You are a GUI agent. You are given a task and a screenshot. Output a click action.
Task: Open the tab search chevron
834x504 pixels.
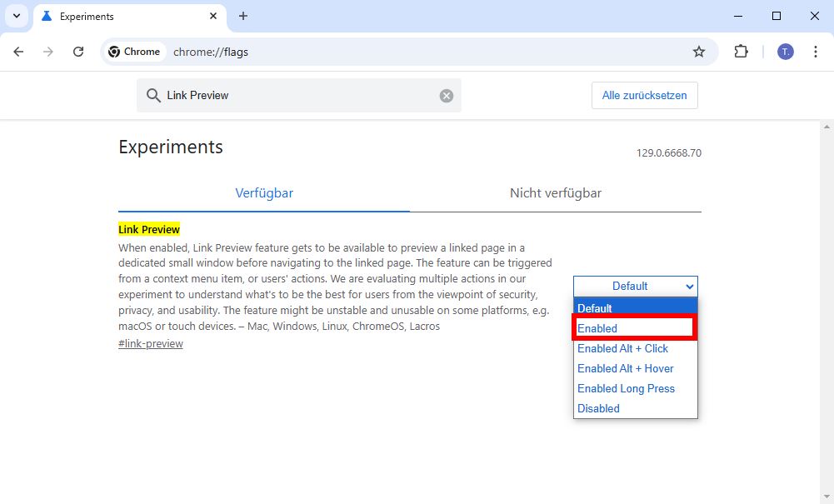[16, 16]
